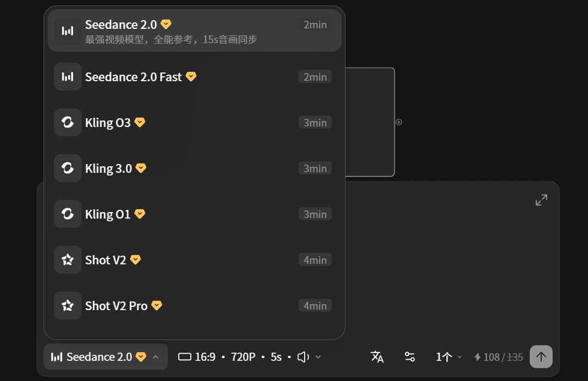Click the Kling 3.0 model icon

pyautogui.click(x=67, y=168)
